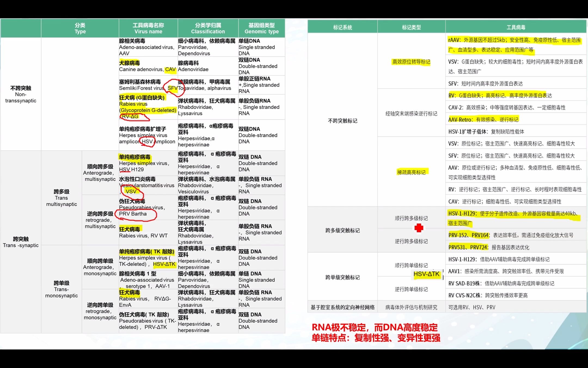Click red note '单链特点：复制性强、变异性更强'

(x=376, y=338)
